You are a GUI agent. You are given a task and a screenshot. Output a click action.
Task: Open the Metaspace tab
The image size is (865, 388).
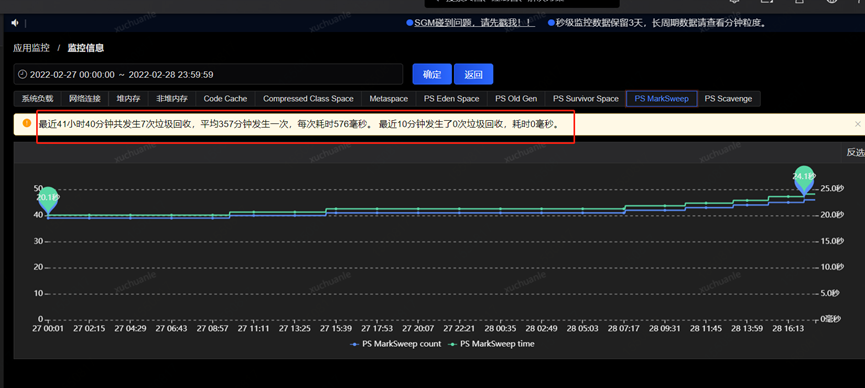[x=389, y=99]
